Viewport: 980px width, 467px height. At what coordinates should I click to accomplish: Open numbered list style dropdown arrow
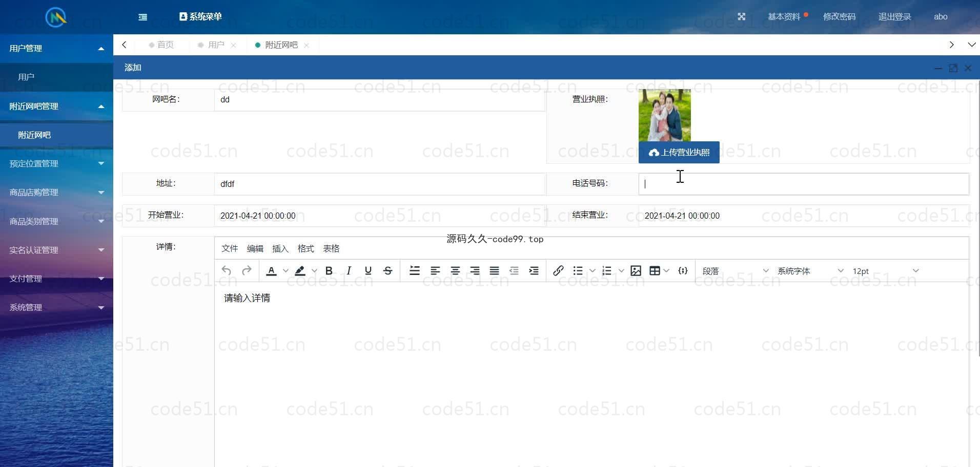tap(621, 271)
